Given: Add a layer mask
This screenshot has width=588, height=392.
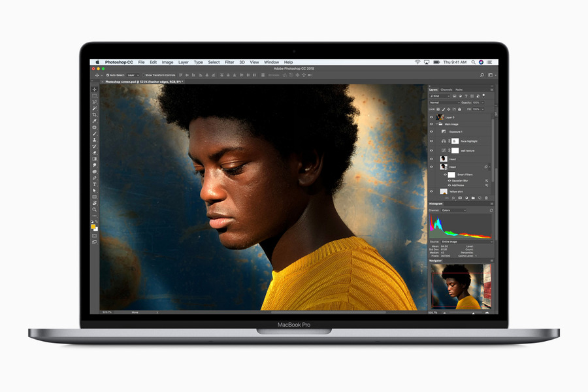Looking at the screenshot, I should (460, 198).
